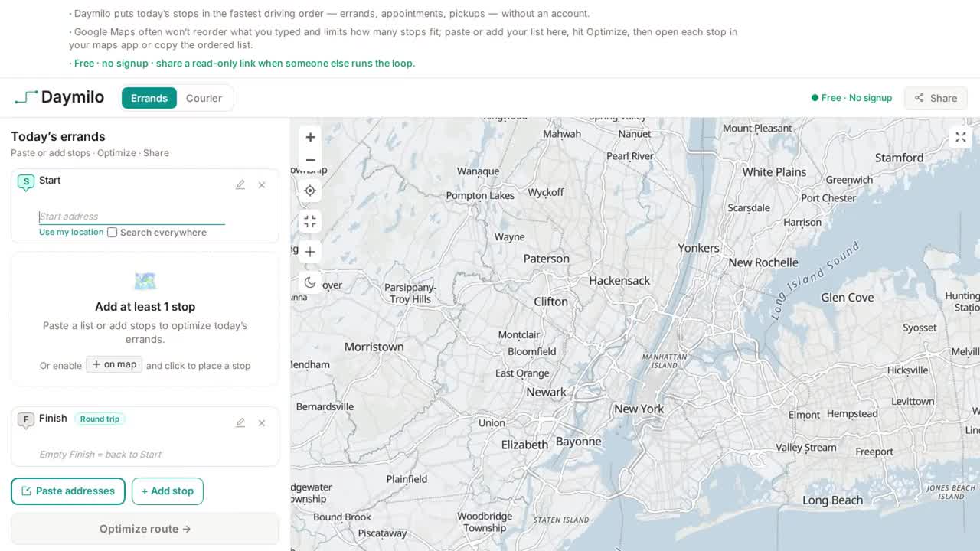The width and height of the screenshot is (980, 551).
Task: Open the Share button
Action: 936,98
